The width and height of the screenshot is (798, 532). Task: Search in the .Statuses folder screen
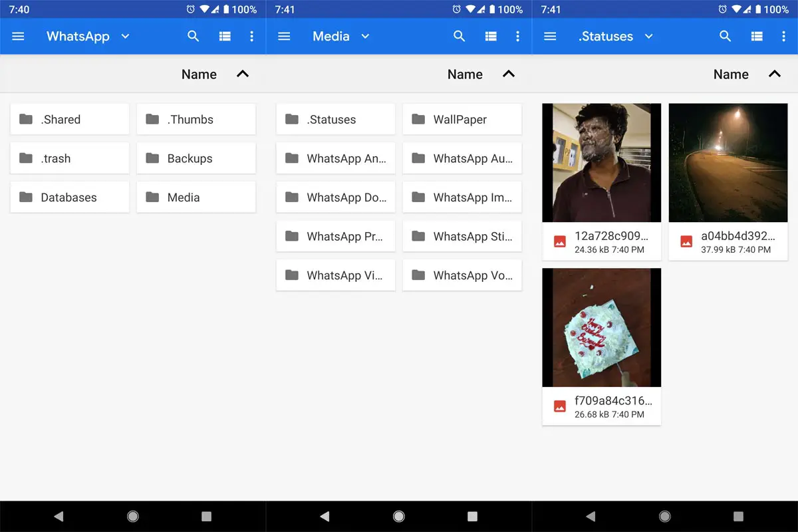[x=726, y=37]
